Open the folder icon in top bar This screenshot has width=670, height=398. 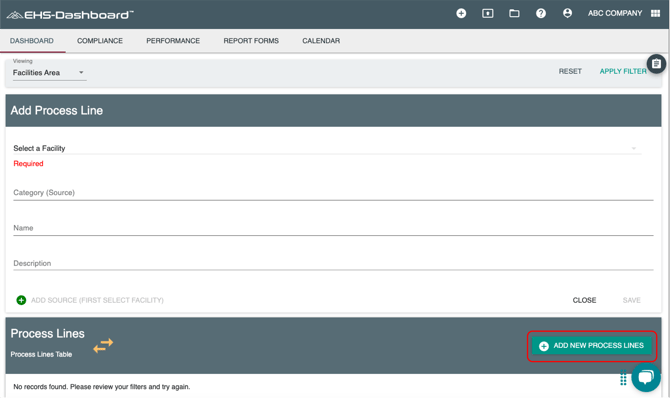(514, 13)
